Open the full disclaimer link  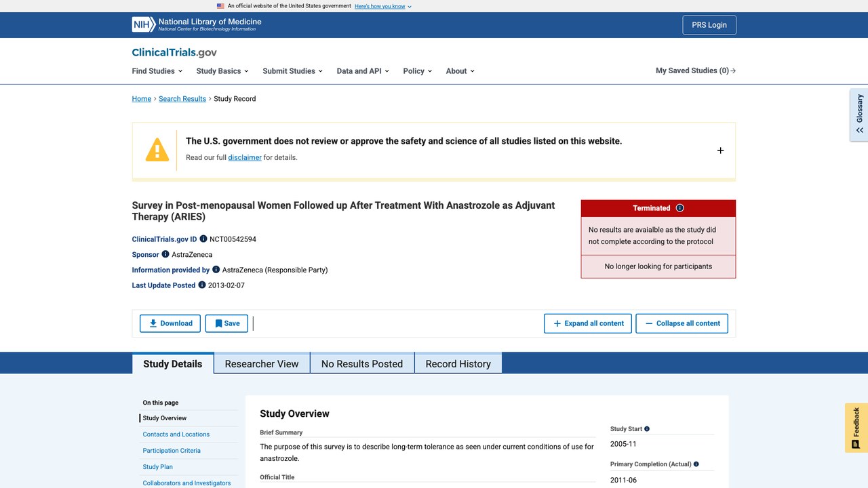click(245, 157)
